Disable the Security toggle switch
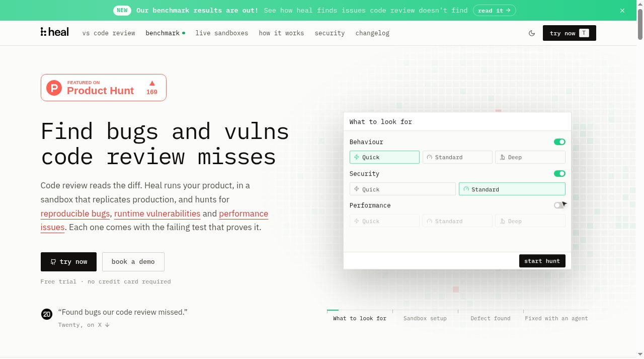 [559, 174]
